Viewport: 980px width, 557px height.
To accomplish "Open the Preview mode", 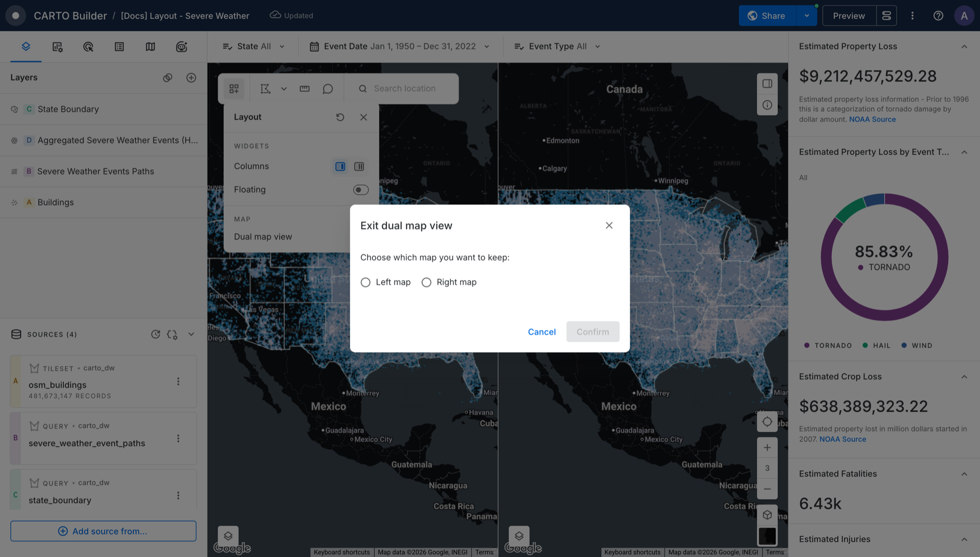I will 849,16.
